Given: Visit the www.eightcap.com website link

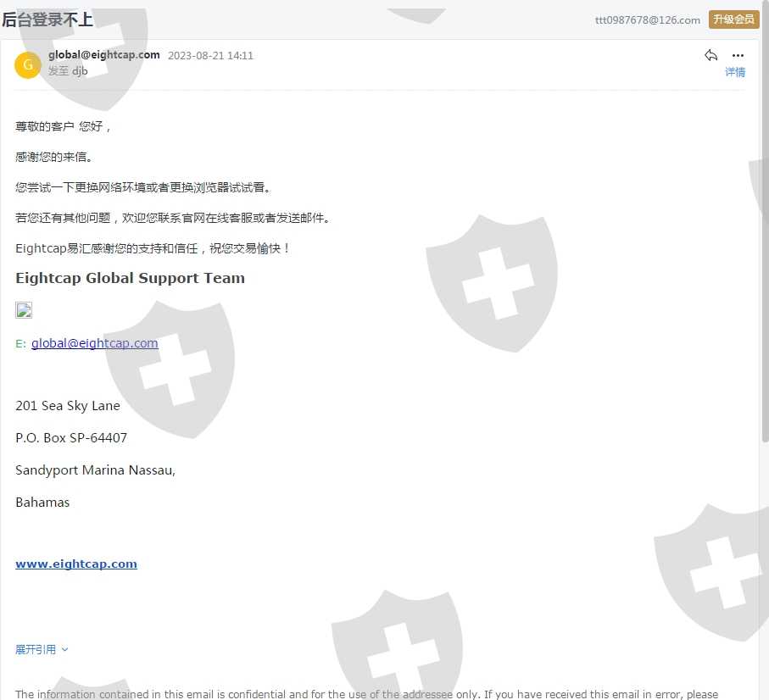Looking at the screenshot, I should [x=76, y=564].
